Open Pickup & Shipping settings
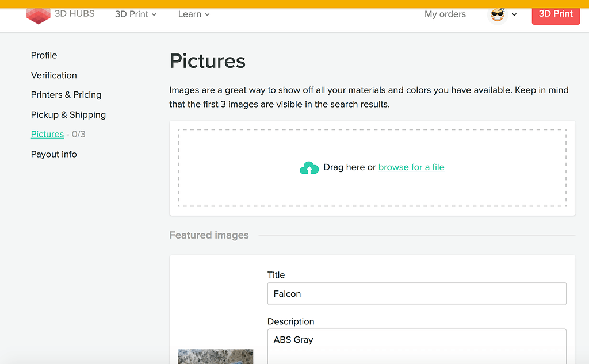The image size is (589, 364). tap(68, 114)
